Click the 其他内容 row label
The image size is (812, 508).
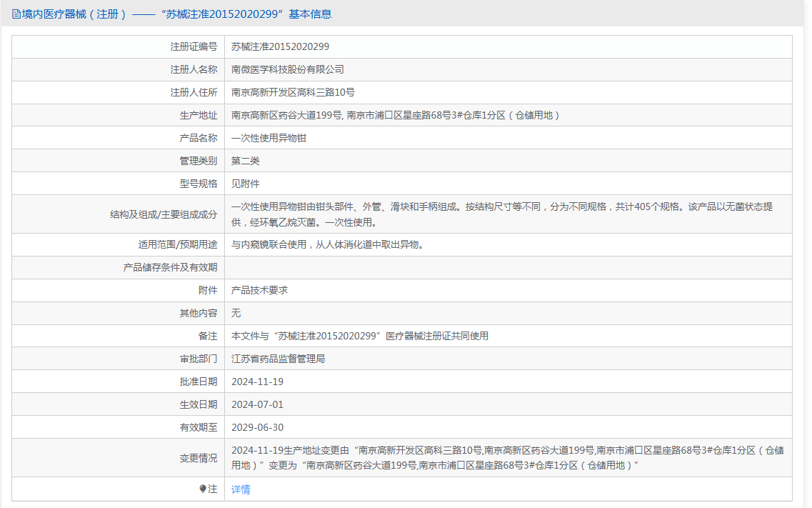coord(199,313)
